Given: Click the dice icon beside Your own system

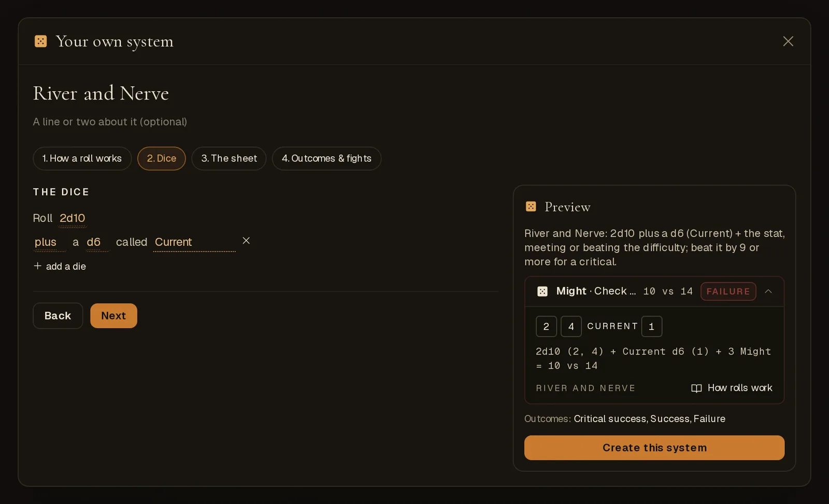Looking at the screenshot, I should [40, 41].
